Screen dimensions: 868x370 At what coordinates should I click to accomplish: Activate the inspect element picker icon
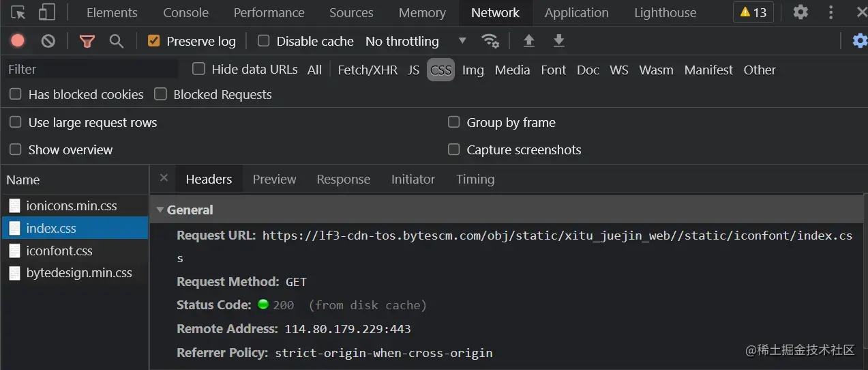pos(18,12)
